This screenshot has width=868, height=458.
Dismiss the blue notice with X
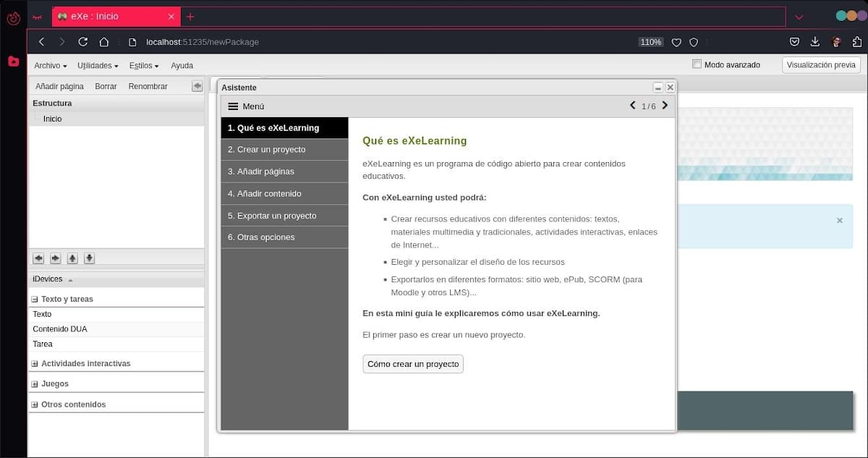pyautogui.click(x=839, y=221)
